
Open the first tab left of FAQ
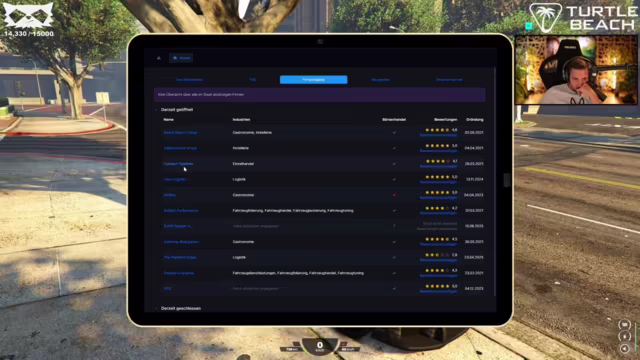[x=189, y=80]
